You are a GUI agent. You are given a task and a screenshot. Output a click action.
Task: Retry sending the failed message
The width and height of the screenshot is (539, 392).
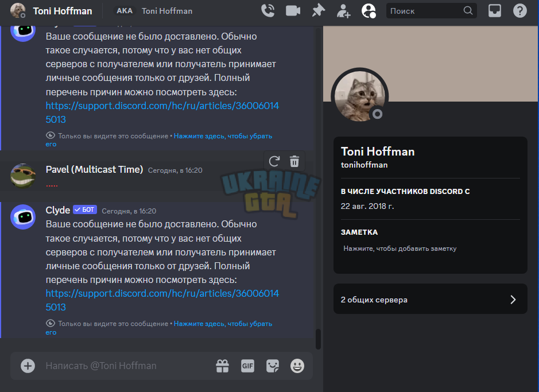coord(274,161)
